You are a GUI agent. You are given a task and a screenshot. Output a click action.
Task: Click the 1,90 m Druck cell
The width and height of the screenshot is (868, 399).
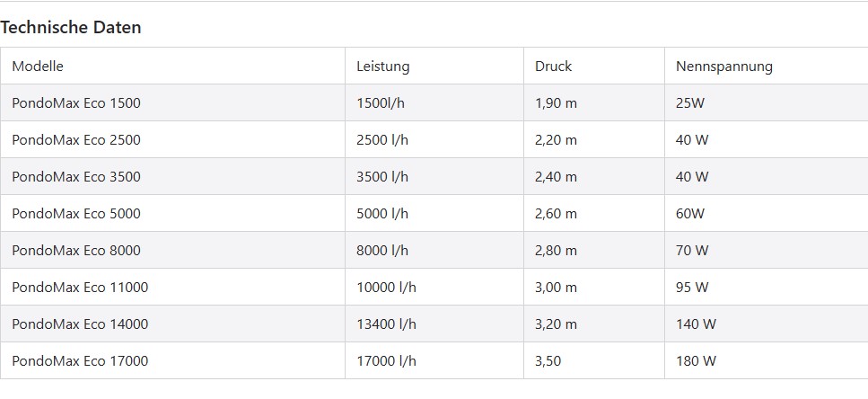556,103
